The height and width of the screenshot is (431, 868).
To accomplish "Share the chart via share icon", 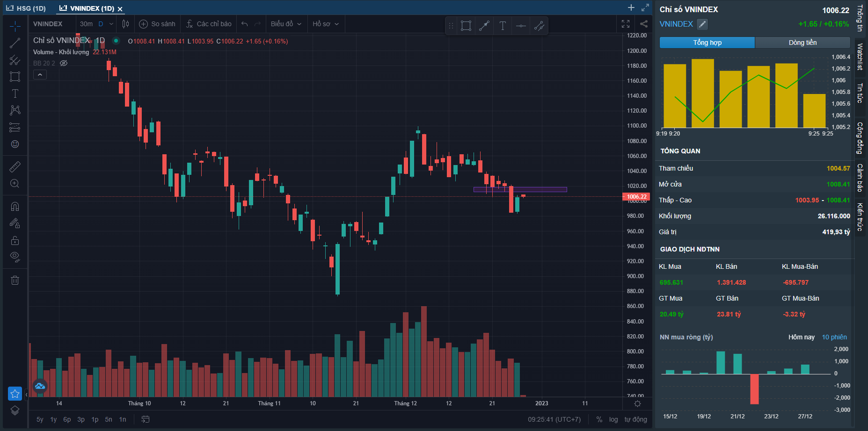I will (x=644, y=24).
